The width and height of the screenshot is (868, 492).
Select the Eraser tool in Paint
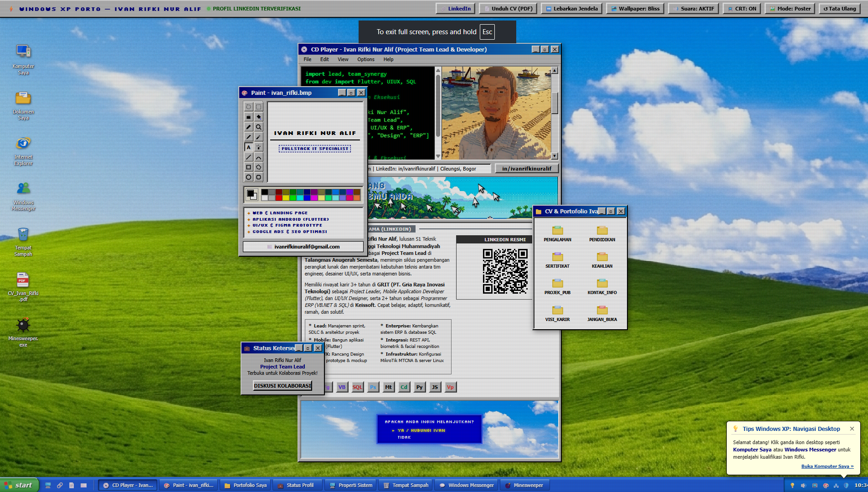(x=249, y=117)
